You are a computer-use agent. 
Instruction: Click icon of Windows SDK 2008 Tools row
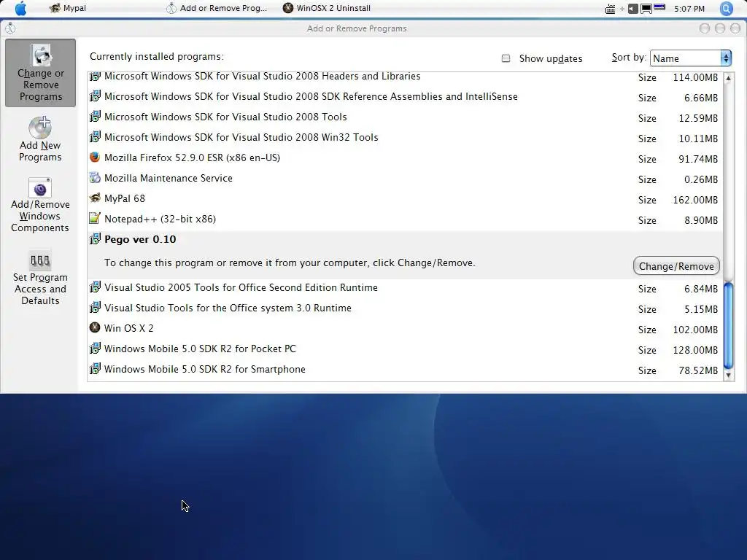pyautogui.click(x=95, y=116)
